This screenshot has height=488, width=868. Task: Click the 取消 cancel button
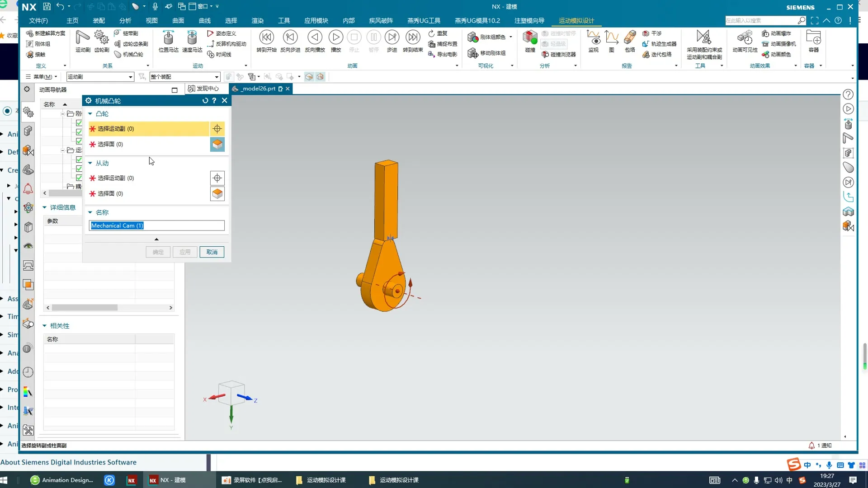(x=212, y=252)
